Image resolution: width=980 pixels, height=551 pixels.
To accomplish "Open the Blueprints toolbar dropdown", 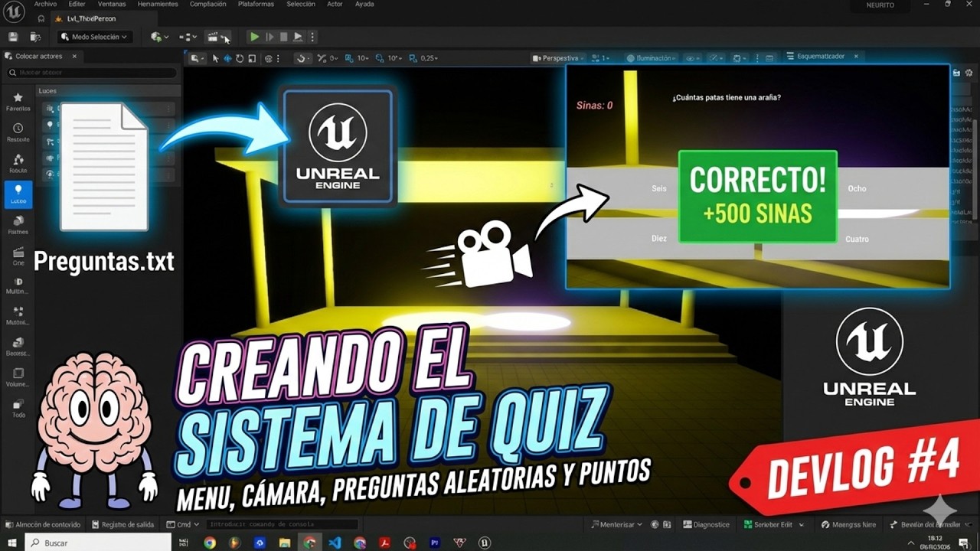I will tap(188, 37).
